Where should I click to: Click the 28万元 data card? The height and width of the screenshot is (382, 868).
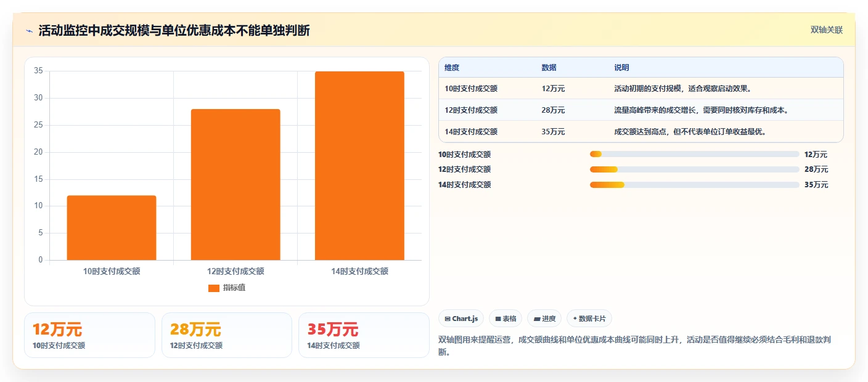[227, 335]
